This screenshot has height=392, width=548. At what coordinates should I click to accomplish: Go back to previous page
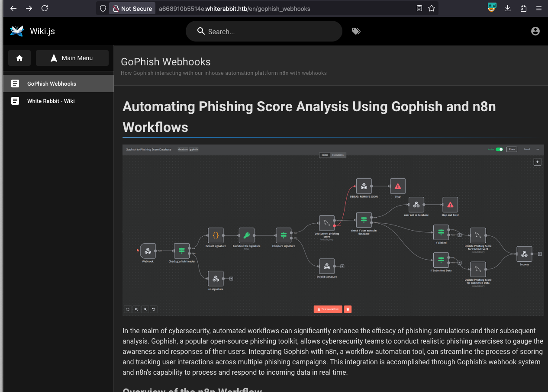pyautogui.click(x=13, y=8)
